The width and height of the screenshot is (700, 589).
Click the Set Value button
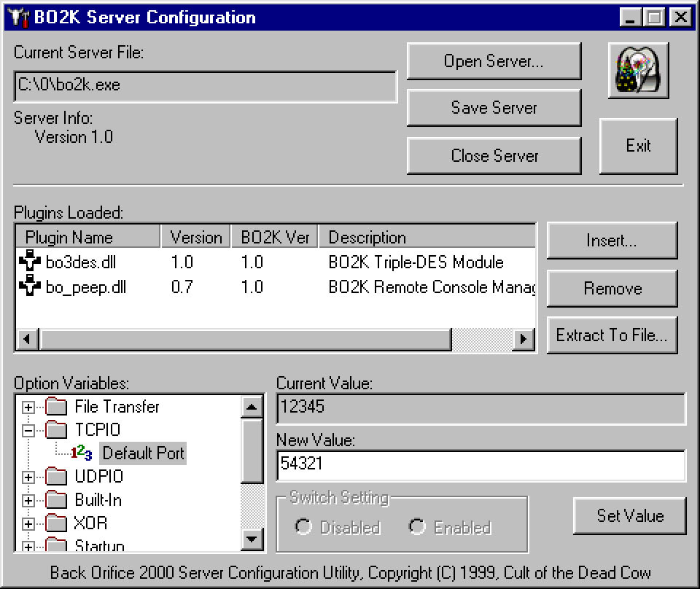coord(630,516)
